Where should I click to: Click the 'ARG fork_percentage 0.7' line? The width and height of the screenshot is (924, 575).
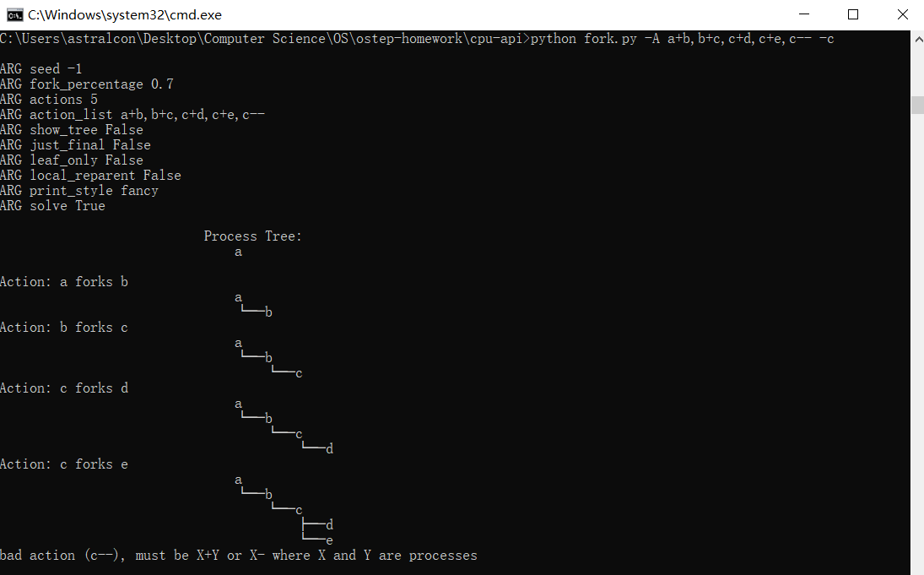pyautogui.click(x=87, y=84)
